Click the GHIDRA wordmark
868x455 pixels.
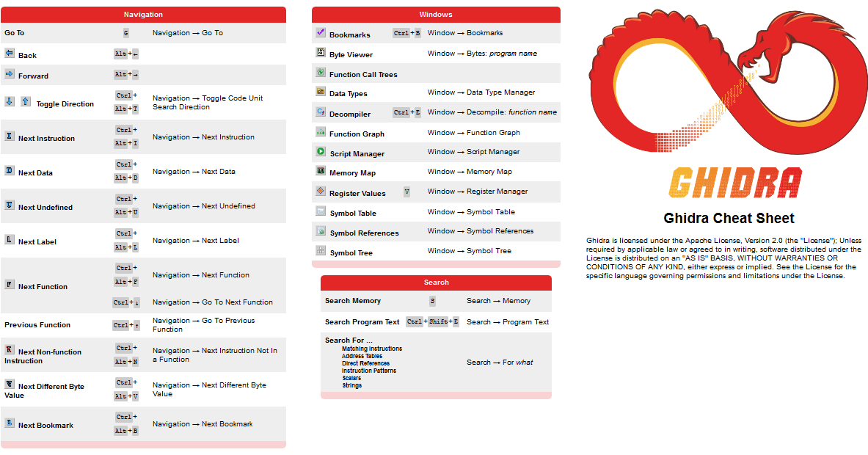(x=735, y=183)
